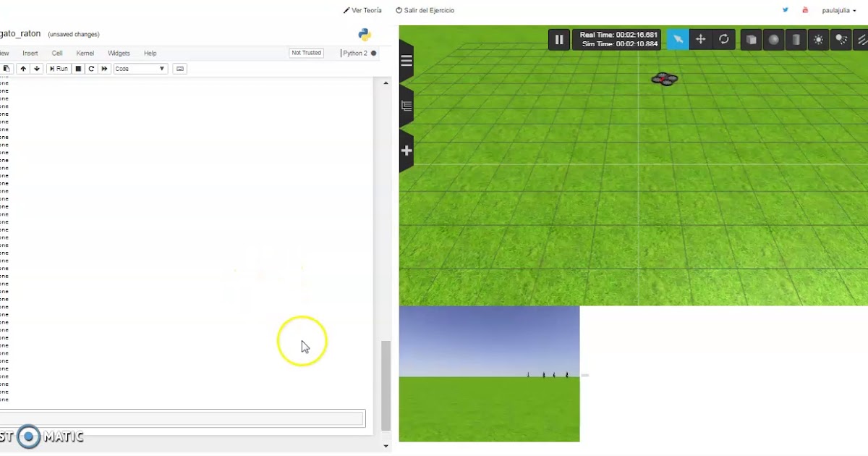Viewport: 868px width, 456px height.
Task: Click the notebook vertical scrollbar thumb
Action: click(386, 386)
